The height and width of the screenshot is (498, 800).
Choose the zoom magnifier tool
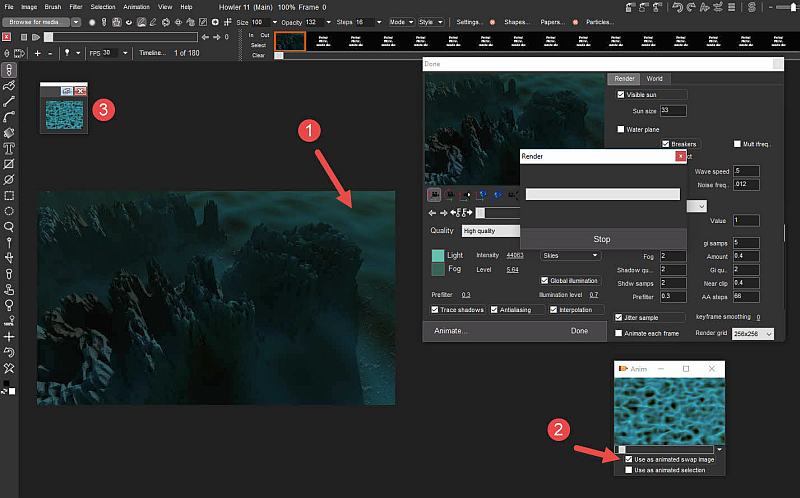[9, 227]
